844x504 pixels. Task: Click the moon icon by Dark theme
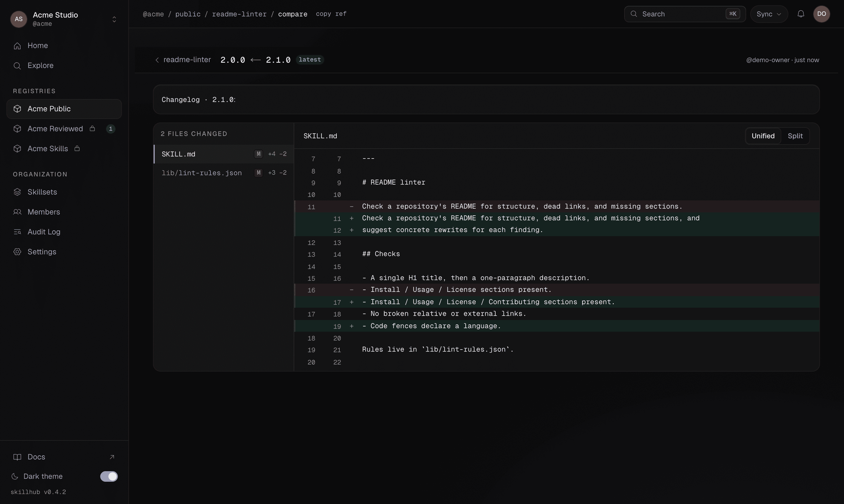point(15,476)
